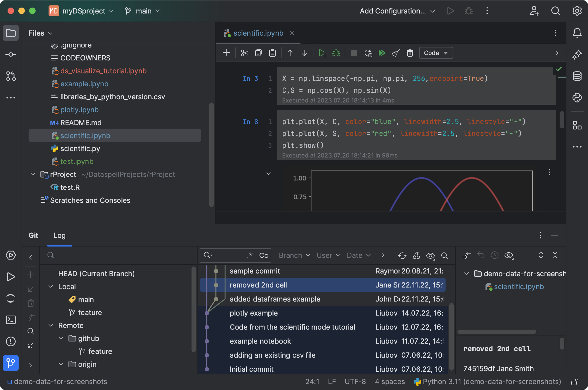Run all cells in the notebook

pos(382,53)
